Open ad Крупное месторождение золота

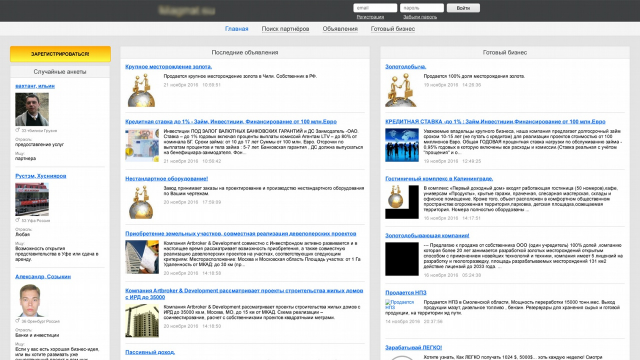[x=169, y=67]
